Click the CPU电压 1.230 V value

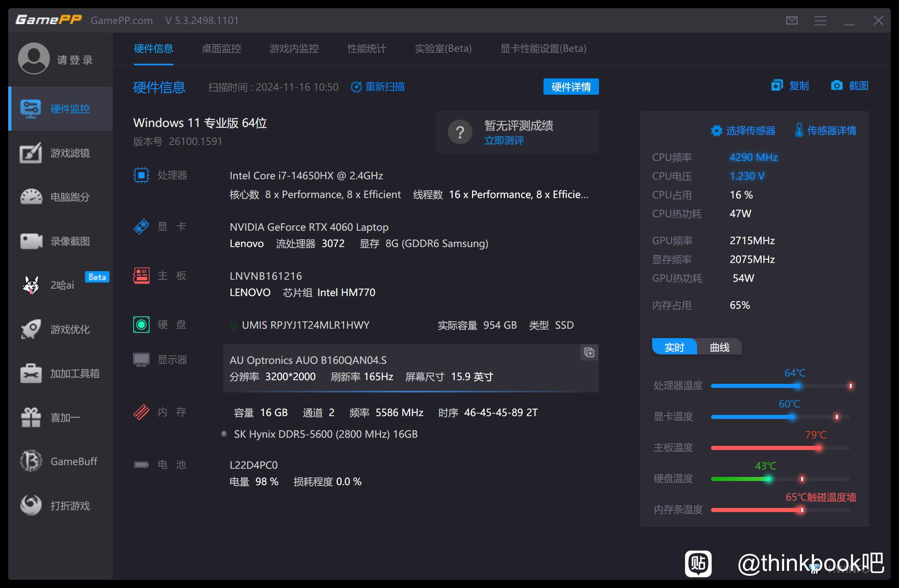pyautogui.click(x=747, y=176)
